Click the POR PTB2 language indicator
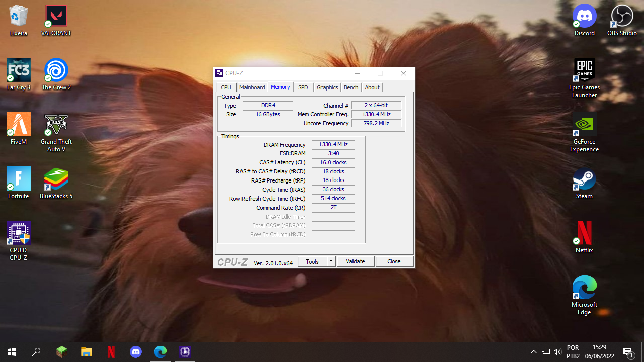 pos(573,352)
